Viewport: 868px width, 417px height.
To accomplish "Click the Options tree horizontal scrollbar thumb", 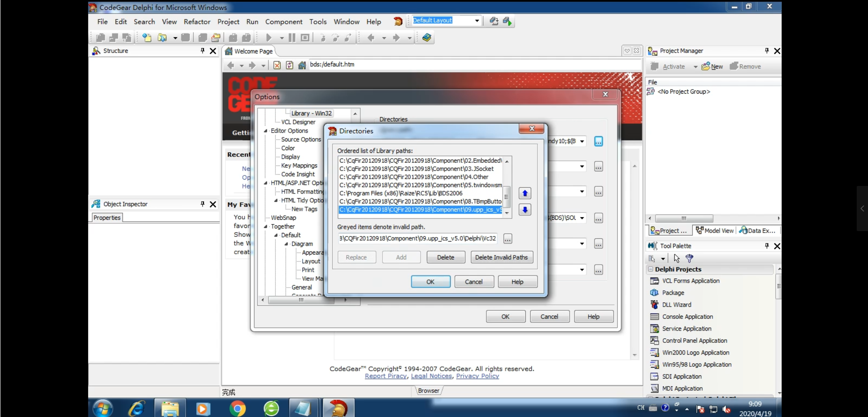I will pyautogui.click(x=301, y=300).
